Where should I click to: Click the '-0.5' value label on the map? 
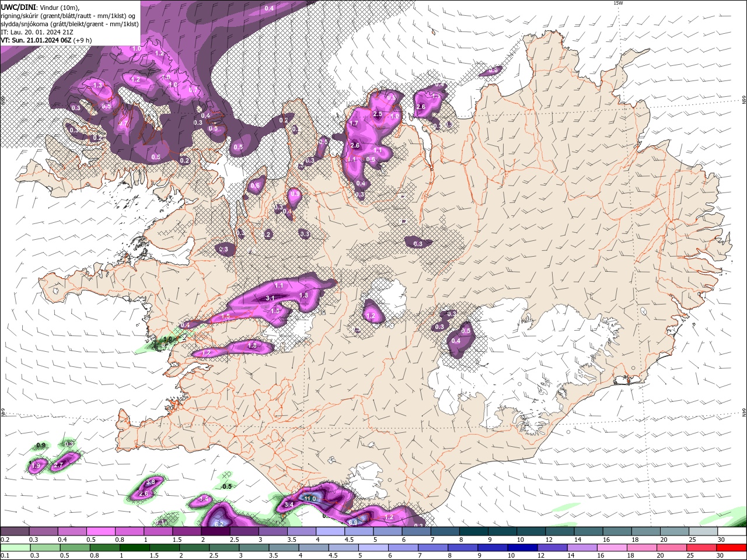(226, 487)
